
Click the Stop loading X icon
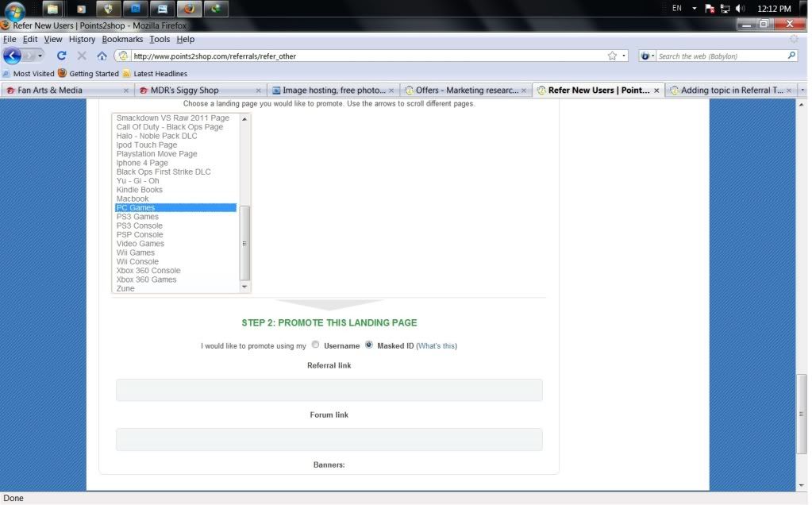coord(81,56)
